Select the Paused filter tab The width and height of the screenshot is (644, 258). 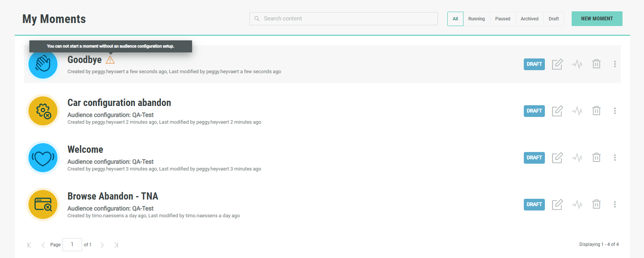[x=502, y=19]
